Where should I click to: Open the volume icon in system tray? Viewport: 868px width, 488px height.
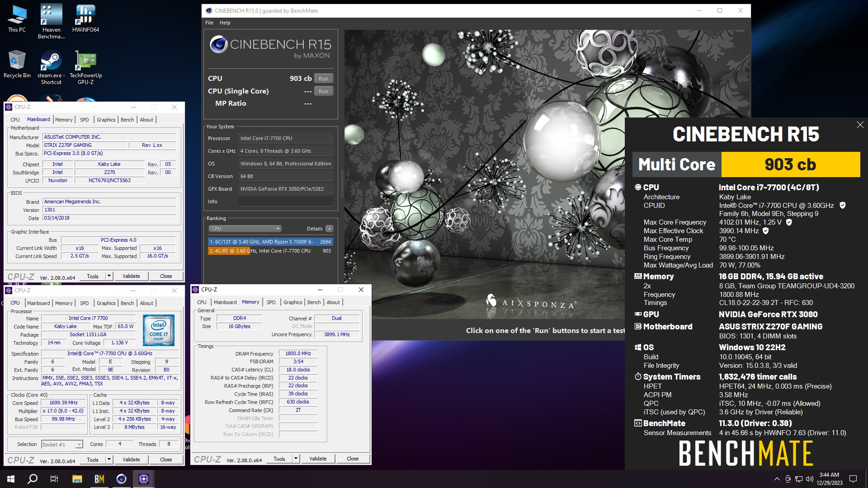(x=809, y=479)
